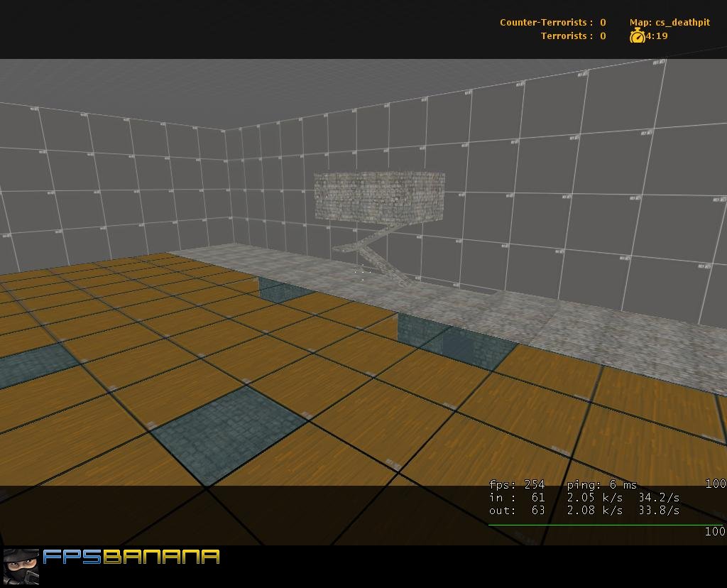Click the fps: 254 readout
The height and width of the screenshot is (588, 727).
pyautogui.click(x=517, y=484)
